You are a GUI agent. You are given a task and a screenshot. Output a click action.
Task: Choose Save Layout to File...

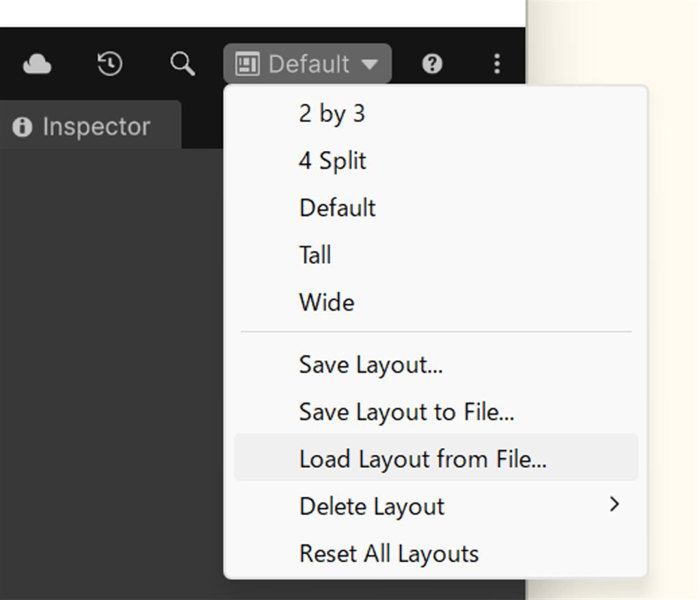click(x=407, y=412)
